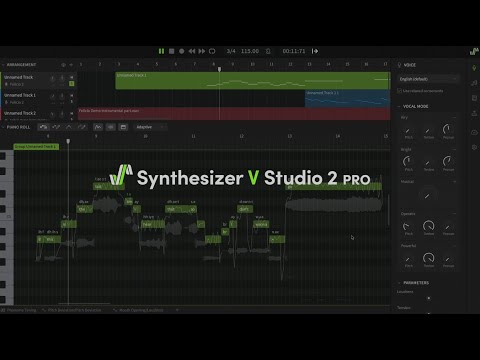Collapse the Powerful vocal mode row

coord(454,246)
